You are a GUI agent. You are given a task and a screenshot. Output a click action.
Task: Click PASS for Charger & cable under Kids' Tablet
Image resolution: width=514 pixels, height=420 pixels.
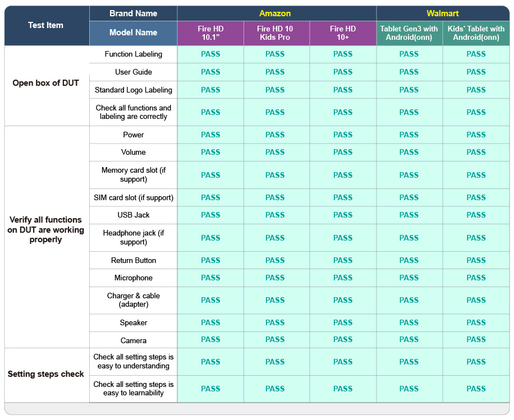point(476,300)
